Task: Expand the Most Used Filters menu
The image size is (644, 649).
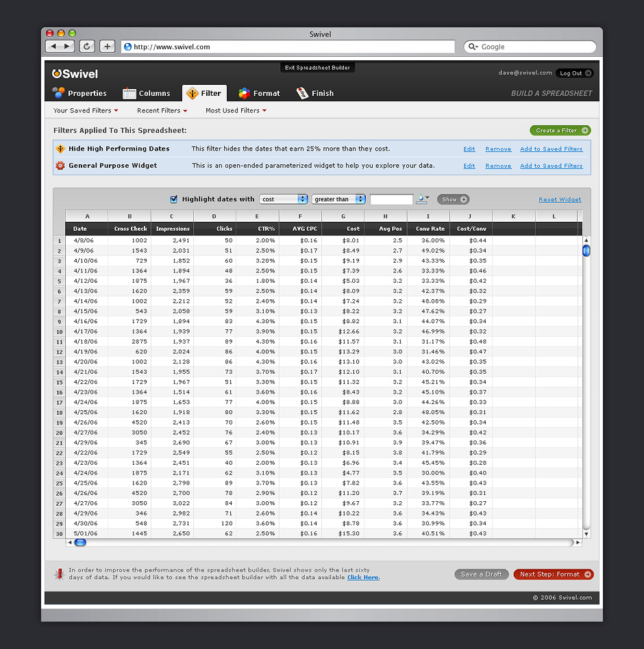Action: (x=236, y=110)
